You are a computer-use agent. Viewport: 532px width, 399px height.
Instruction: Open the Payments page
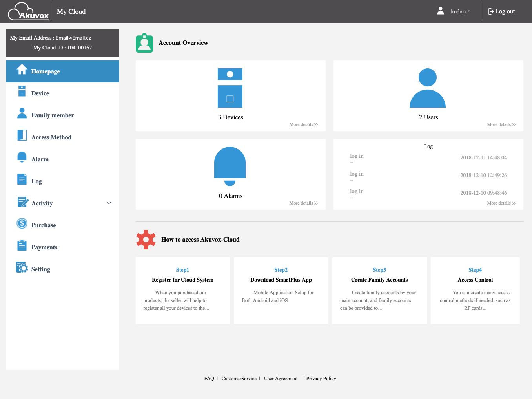[x=63, y=247]
